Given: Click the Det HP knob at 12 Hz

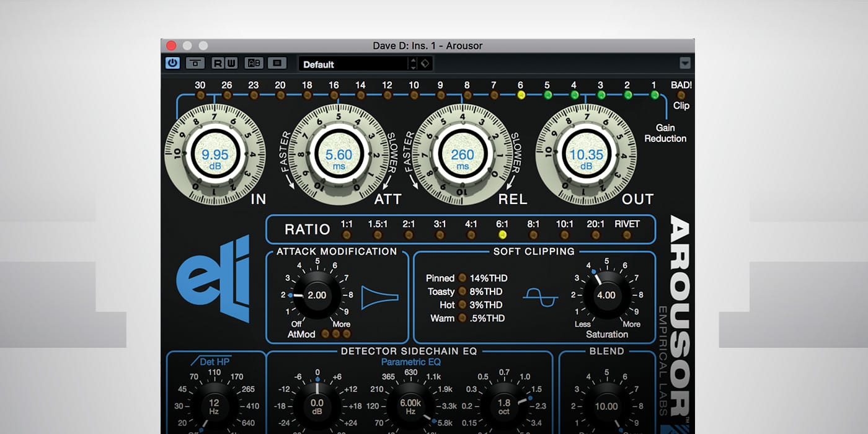Looking at the screenshot, I should tap(213, 406).
